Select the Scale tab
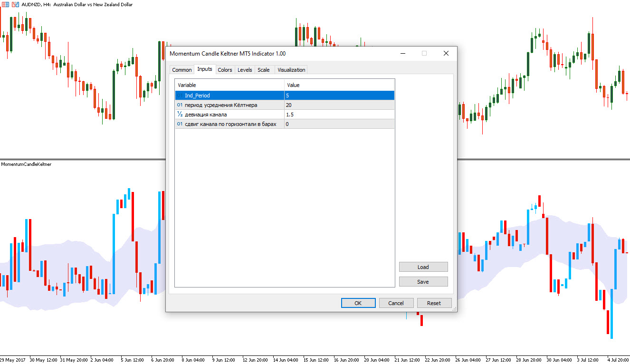The image size is (630, 364). [263, 70]
